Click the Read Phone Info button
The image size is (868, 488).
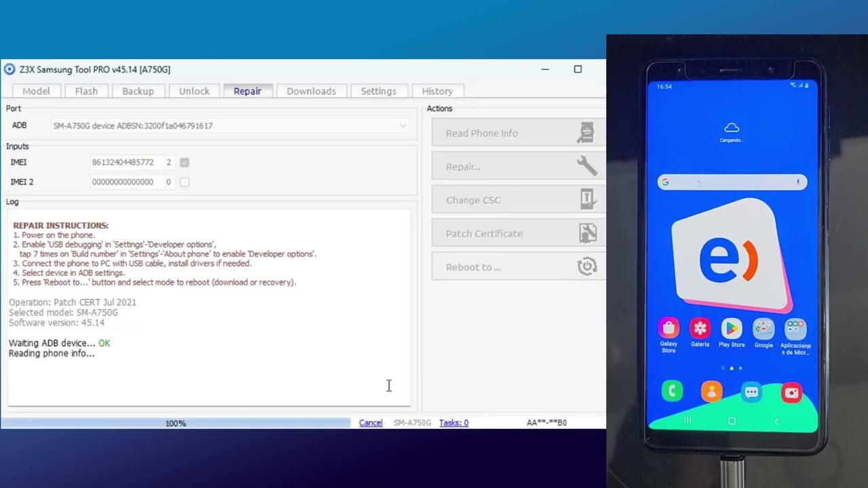tap(519, 133)
